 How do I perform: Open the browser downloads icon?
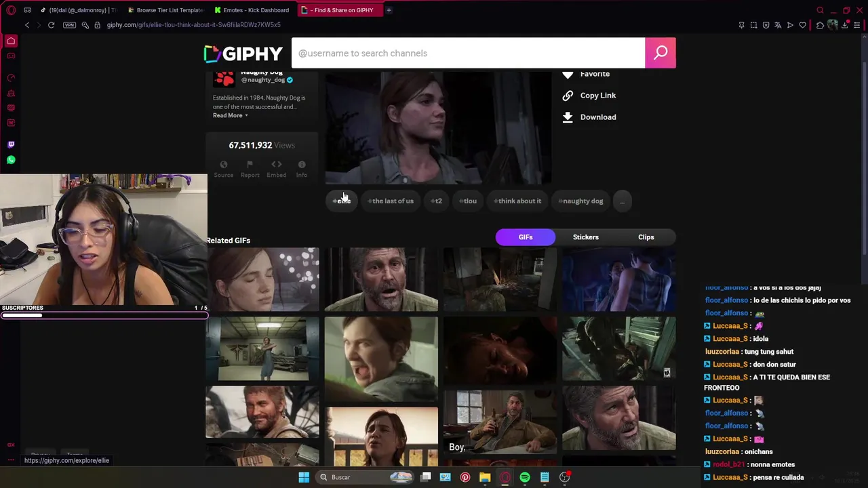click(845, 25)
